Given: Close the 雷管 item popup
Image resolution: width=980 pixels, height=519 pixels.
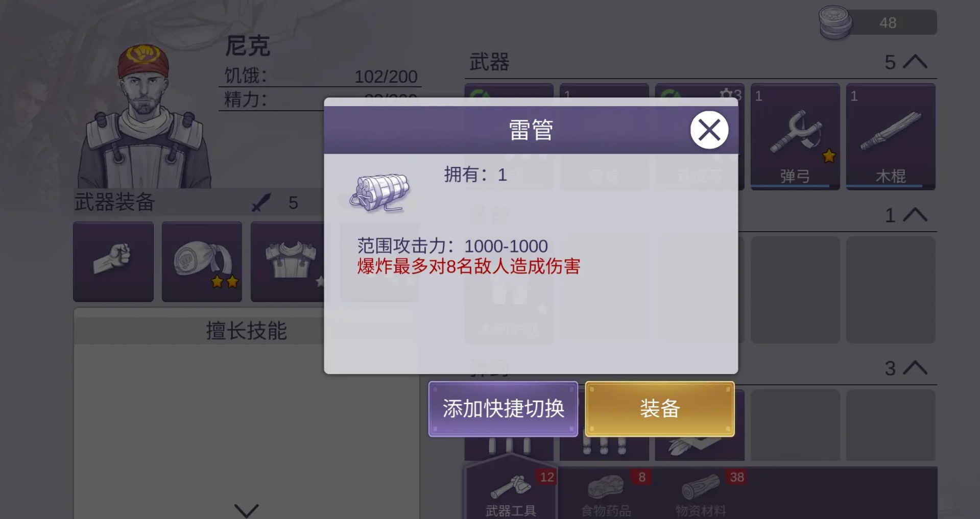Looking at the screenshot, I should 709,130.
